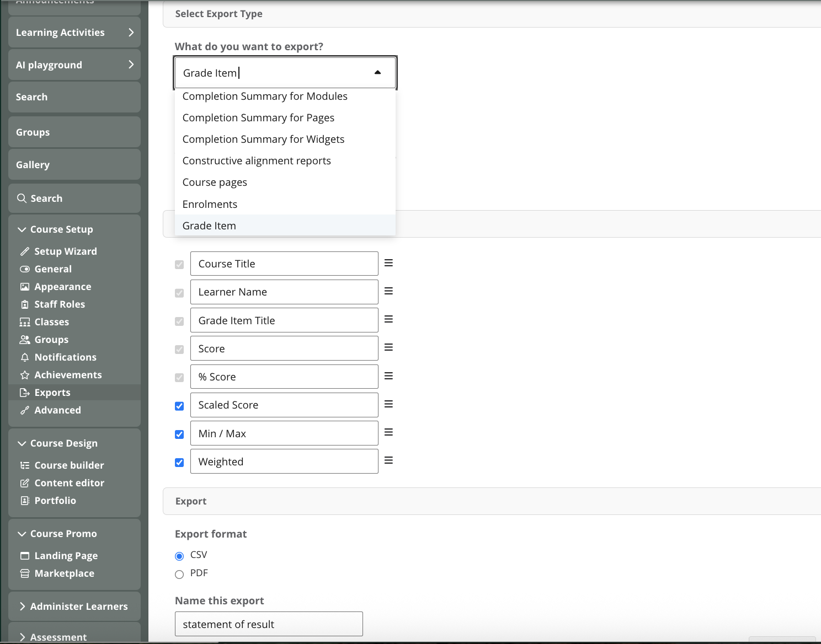The image size is (821, 644).
Task: Click the Name this export text field
Action: tap(269, 624)
